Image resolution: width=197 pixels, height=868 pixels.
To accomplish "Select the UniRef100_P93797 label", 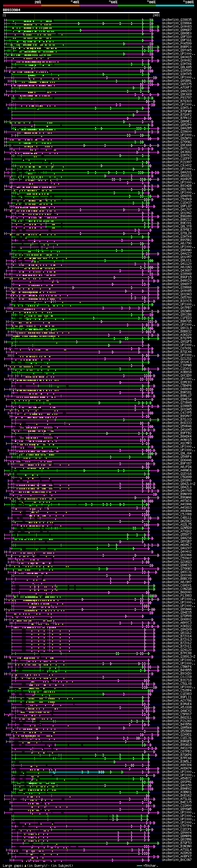I will [177, 98].
